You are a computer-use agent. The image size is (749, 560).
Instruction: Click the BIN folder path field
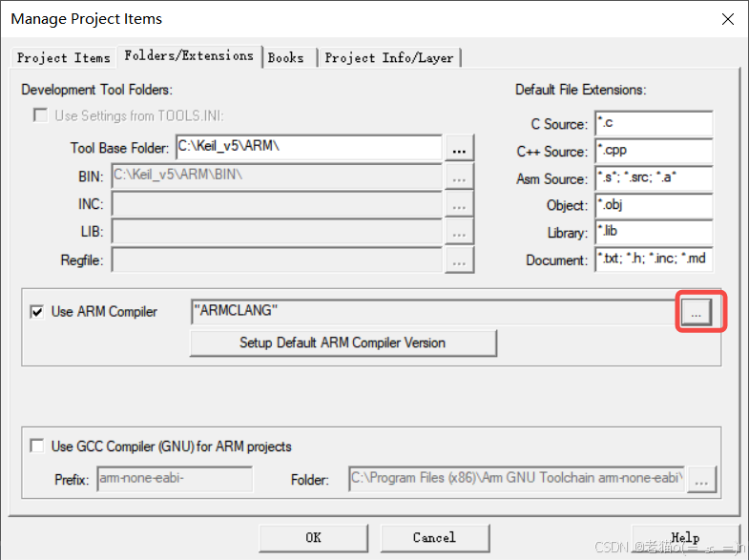click(277, 176)
